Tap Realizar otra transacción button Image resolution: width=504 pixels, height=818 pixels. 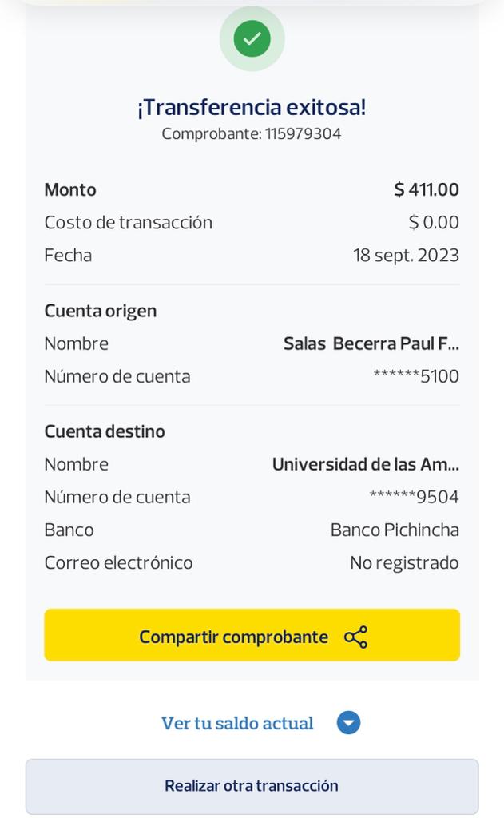click(x=252, y=786)
